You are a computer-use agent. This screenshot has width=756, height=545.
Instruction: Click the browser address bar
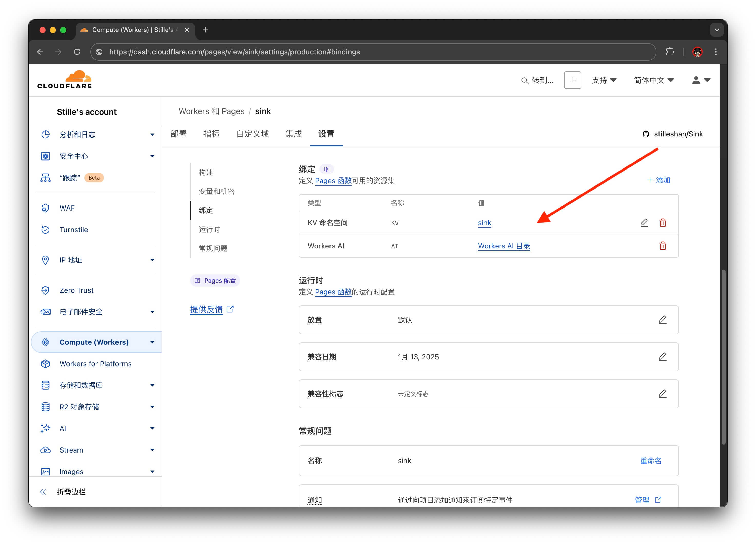pos(373,52)
